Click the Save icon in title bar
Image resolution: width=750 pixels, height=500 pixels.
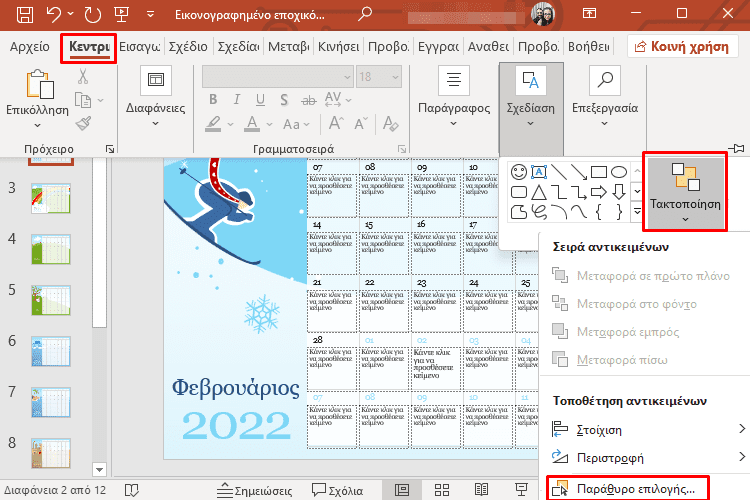[25, 14]
